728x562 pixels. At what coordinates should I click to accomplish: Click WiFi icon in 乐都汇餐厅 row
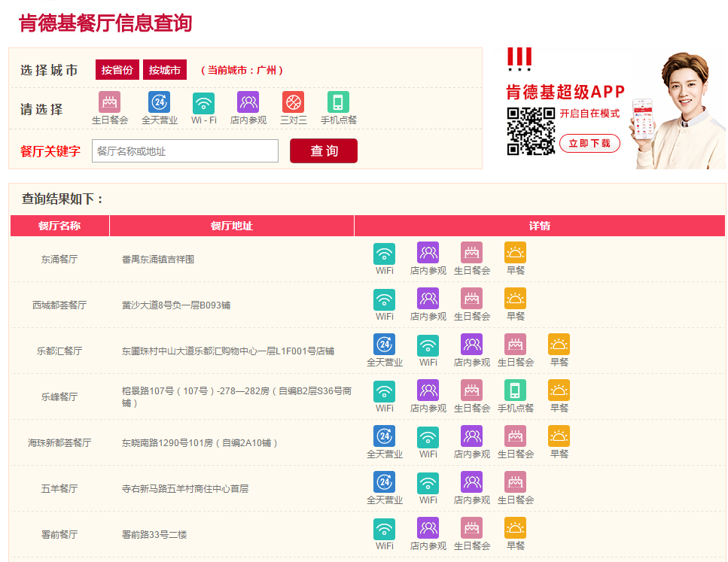[x=428, y=345]
